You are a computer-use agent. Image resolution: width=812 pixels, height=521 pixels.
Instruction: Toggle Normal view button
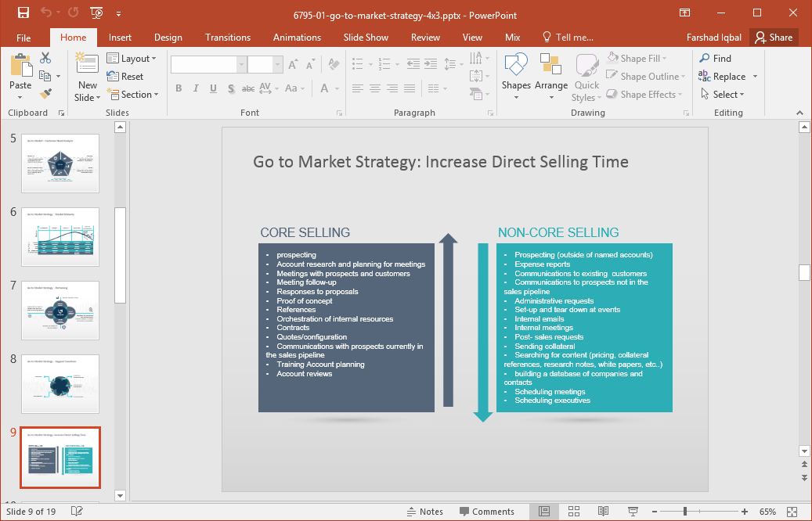[x=544, y=512]
